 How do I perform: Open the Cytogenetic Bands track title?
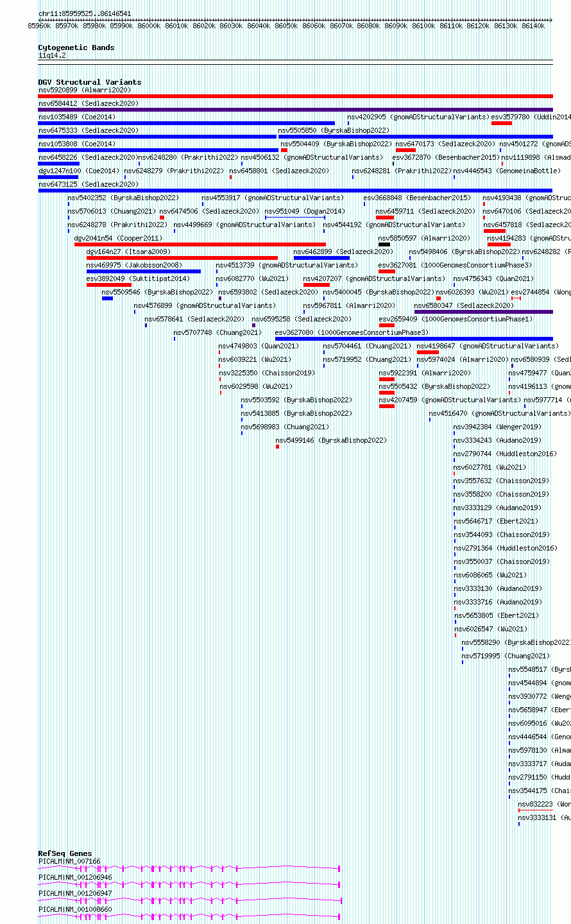pos(76,47)
